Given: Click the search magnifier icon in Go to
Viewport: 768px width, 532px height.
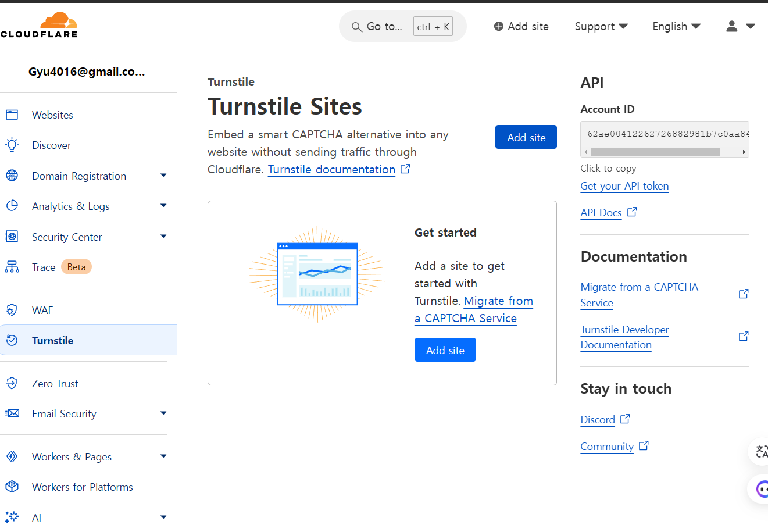Looking at the screenshot, I should [357, 27].
